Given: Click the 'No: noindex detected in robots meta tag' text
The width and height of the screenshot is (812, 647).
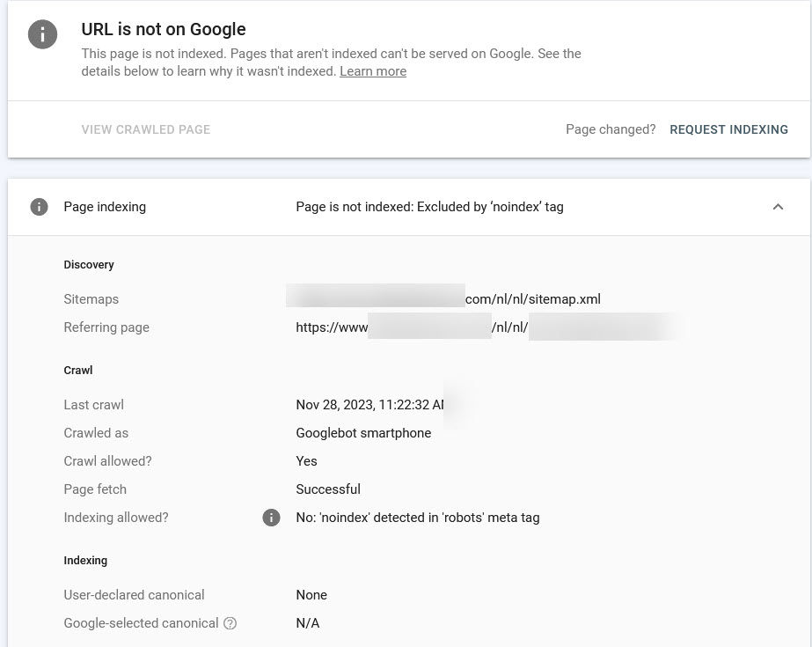Looking at the screenshot, I should coord(418,518).
